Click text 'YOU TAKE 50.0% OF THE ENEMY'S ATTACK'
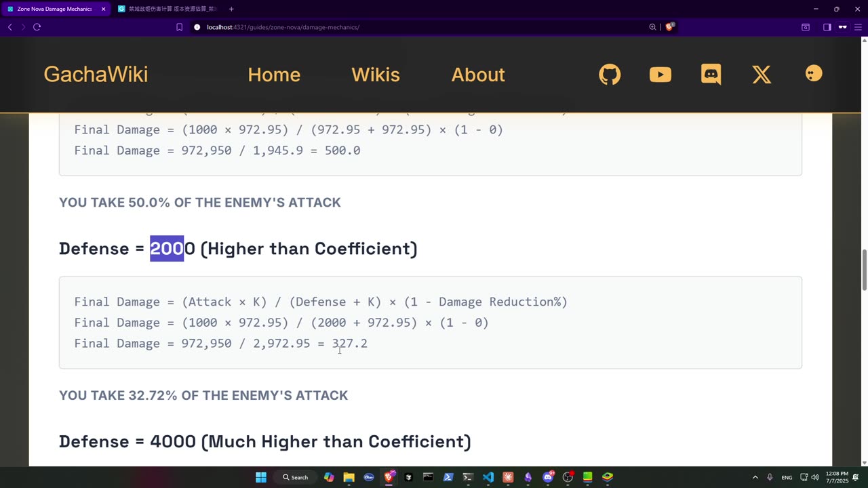The image size is (868, 488). [x=200, y=203]
